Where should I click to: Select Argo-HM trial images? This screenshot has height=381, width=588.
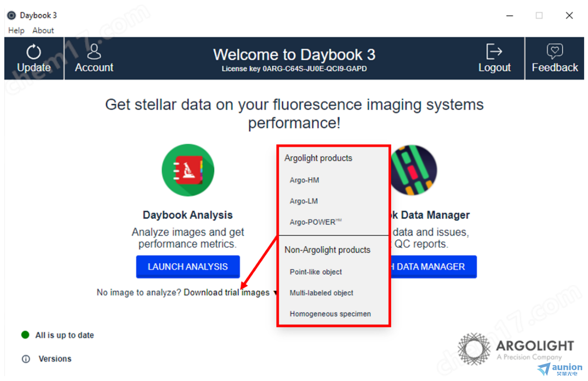click(x=304, y=180)
